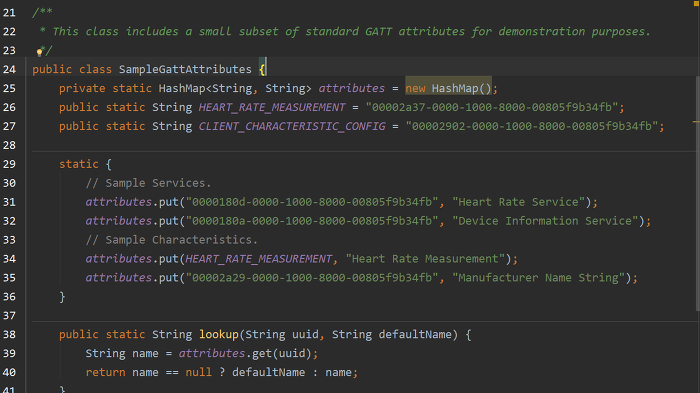Click the 'return' keyword on line 40
This screenshot has width=700, height=393.
click(105, 372)
